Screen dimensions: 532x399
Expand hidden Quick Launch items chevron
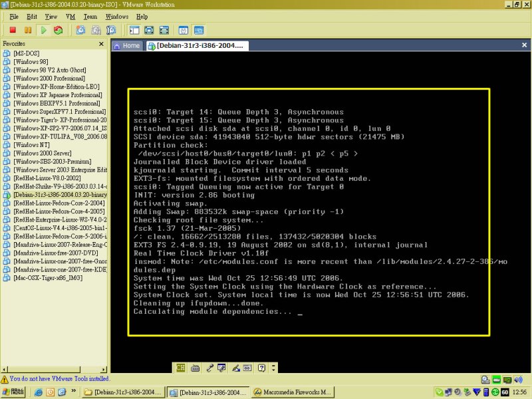point(73,391)
